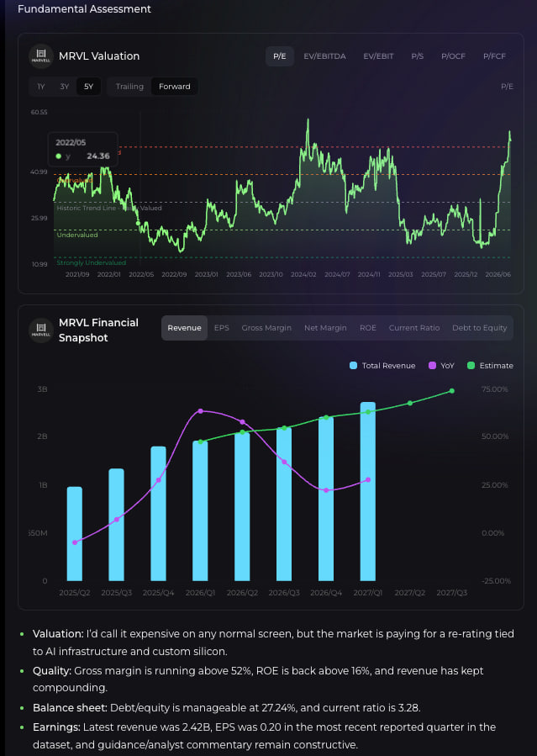Click the Marvell logo in Financial Snapshot

(41, 330)
